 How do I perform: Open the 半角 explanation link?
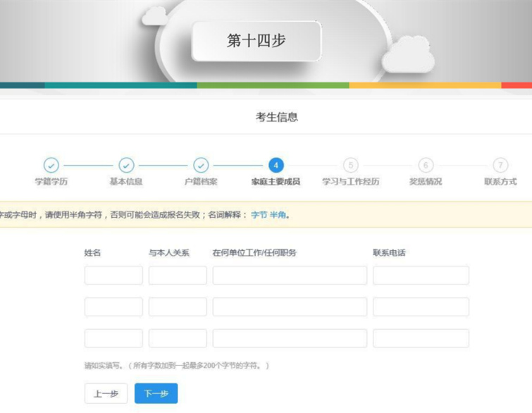point(278,215)
